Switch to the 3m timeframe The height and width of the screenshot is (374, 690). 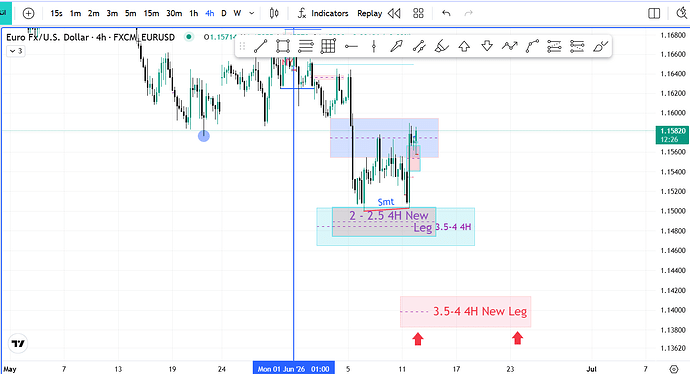112,14
